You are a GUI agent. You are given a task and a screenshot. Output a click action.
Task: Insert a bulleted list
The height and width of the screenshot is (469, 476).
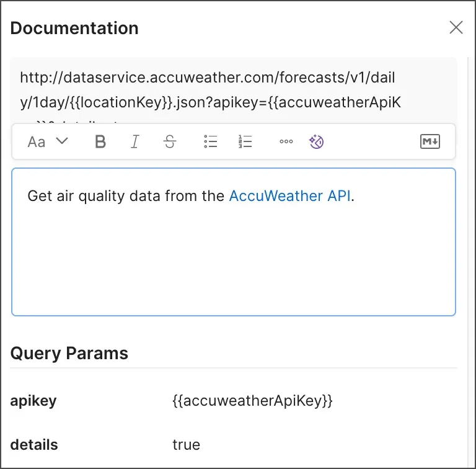(210, 142)
